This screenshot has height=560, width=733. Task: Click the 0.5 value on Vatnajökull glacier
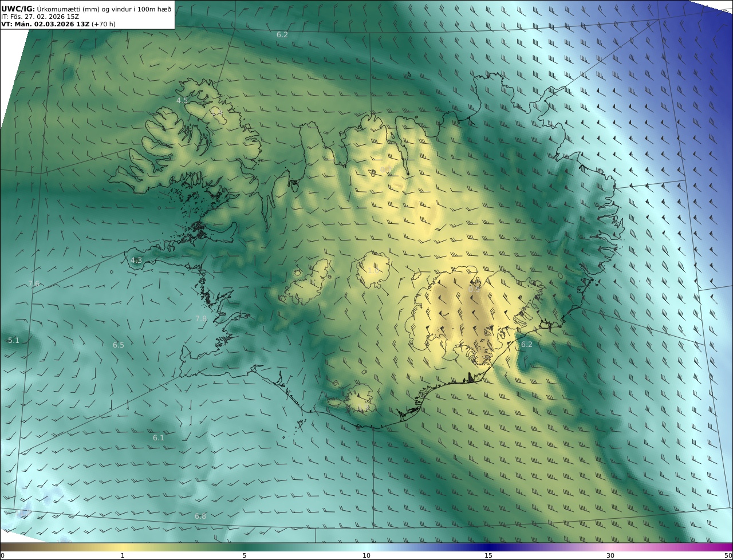coord(474,290)
